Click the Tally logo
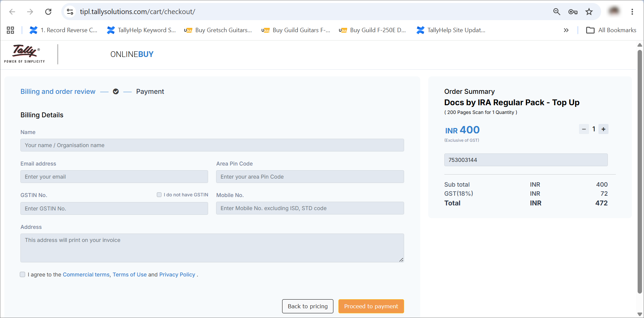The image size is (644, 318). [24, 54]
